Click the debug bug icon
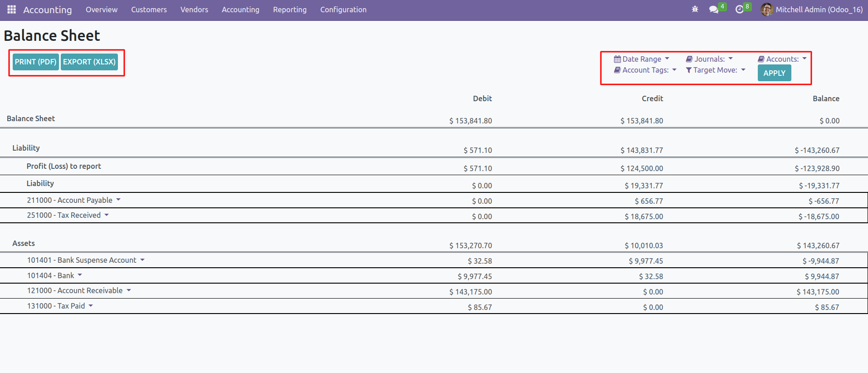This screenshot has width=868, height=373. [x=695, y=9]
